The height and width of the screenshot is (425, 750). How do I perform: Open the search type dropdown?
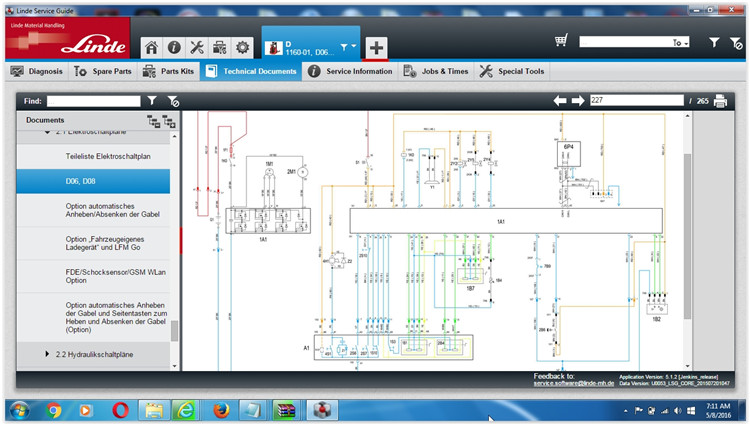coord(681,43)
